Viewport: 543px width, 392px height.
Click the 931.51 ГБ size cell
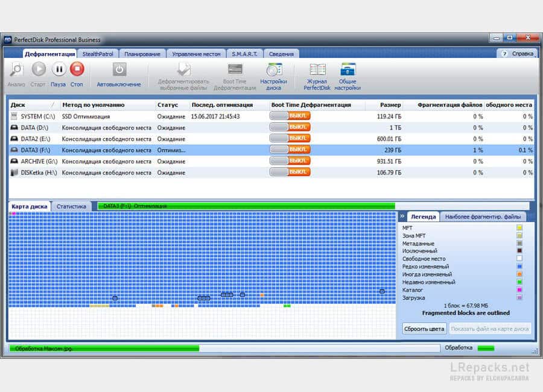tap(389, 162)
